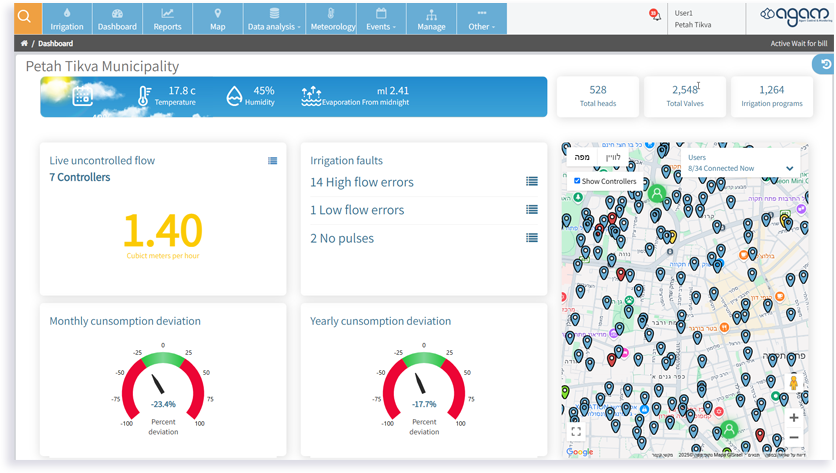Click the orange search magnifier icon
The width and height of the screenshot is (836, 473).
[x=24, y=17]
